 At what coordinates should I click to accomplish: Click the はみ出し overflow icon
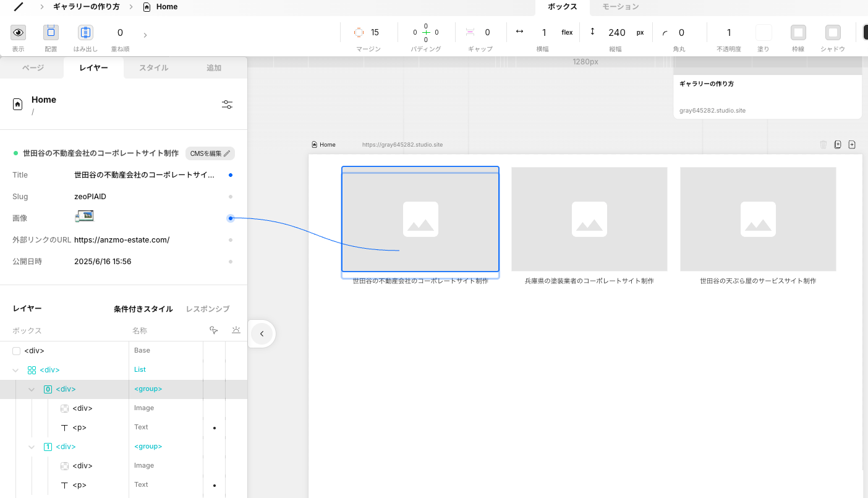click(x=85, y=33)
